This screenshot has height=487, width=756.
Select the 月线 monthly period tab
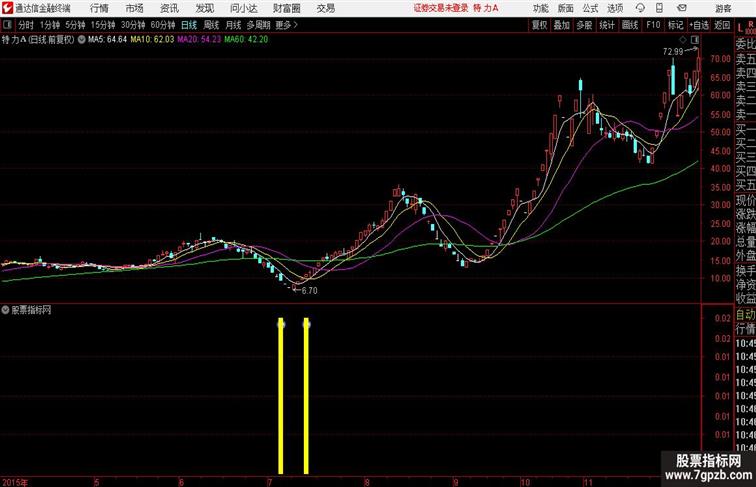[x=233, y=25]
